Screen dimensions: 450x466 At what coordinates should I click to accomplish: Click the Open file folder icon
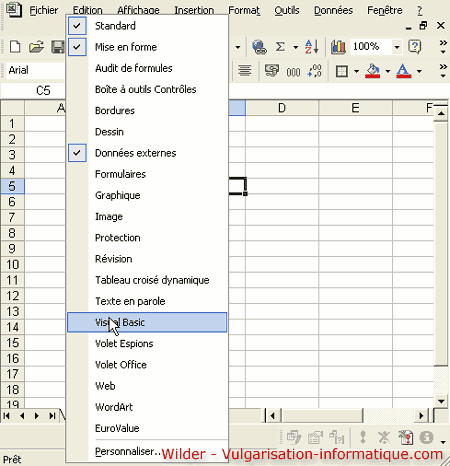[36, 47]
